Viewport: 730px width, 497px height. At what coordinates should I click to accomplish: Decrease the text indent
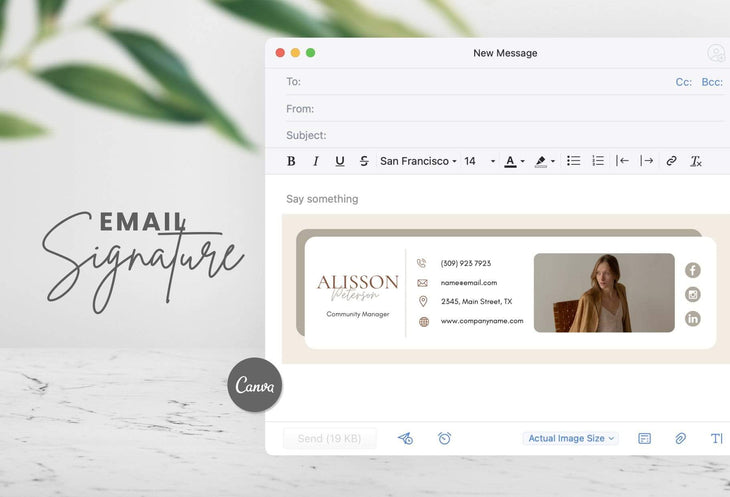(x=623, y=161)
